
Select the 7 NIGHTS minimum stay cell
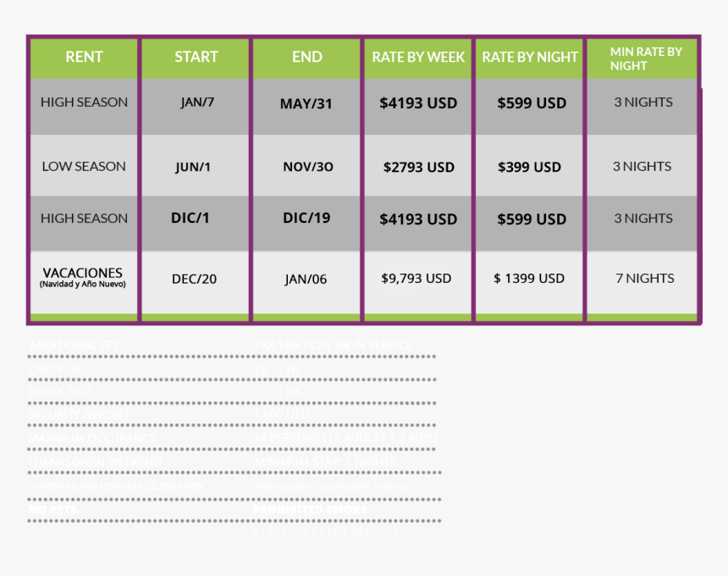[644, 278]
